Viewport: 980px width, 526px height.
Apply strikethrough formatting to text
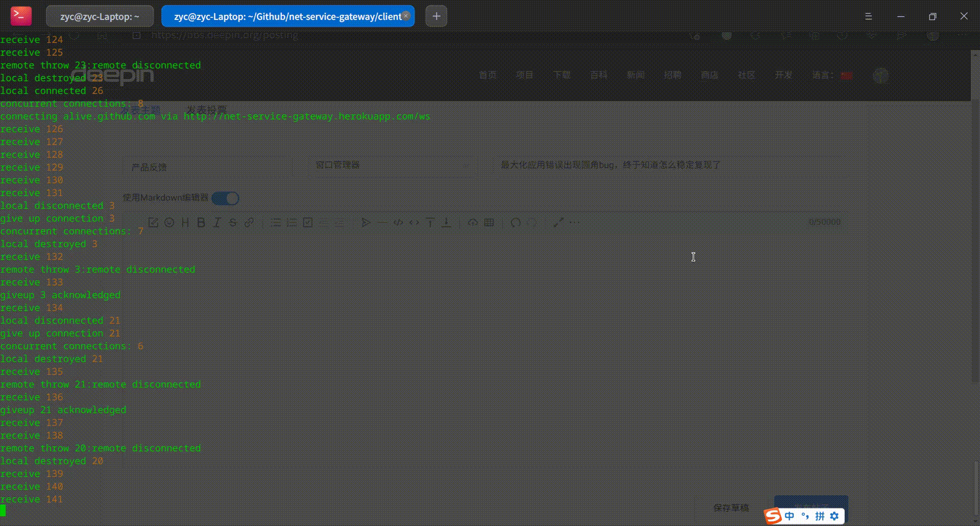(x=233, y=222)
